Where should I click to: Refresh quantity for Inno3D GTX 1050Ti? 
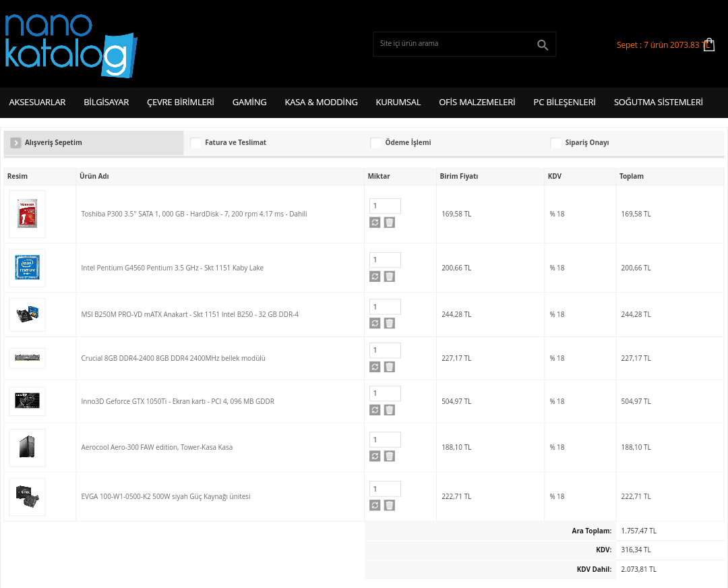[x=375, y=410]
